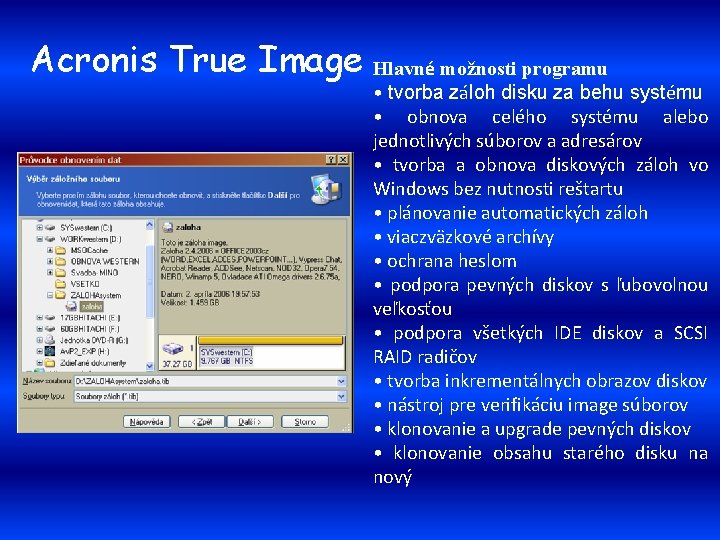Click the Nápověda button
The image size is (720, 540).
(146, 422)
